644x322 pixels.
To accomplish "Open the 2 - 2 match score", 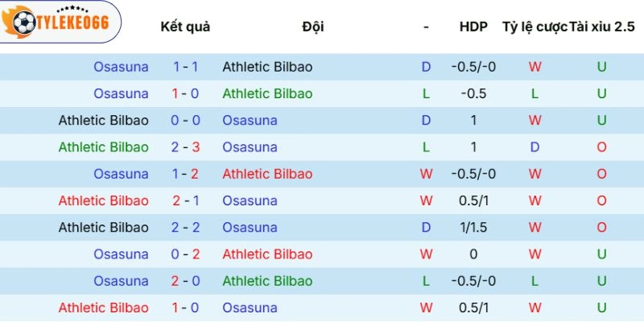I will 186,228.
